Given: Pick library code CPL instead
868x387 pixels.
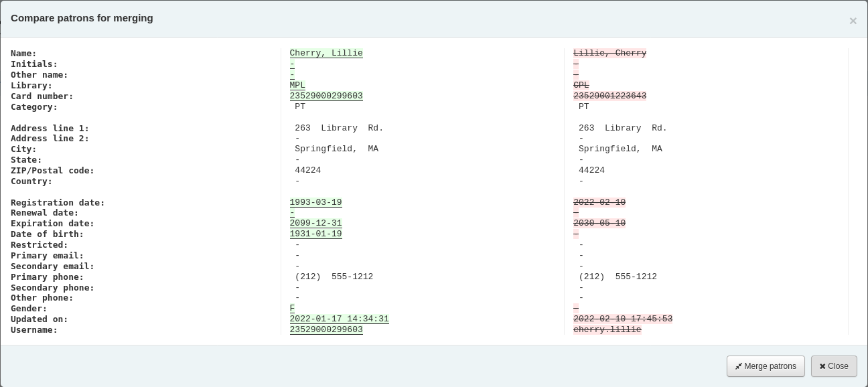Looking at the screenshot, I should point(581,85).
